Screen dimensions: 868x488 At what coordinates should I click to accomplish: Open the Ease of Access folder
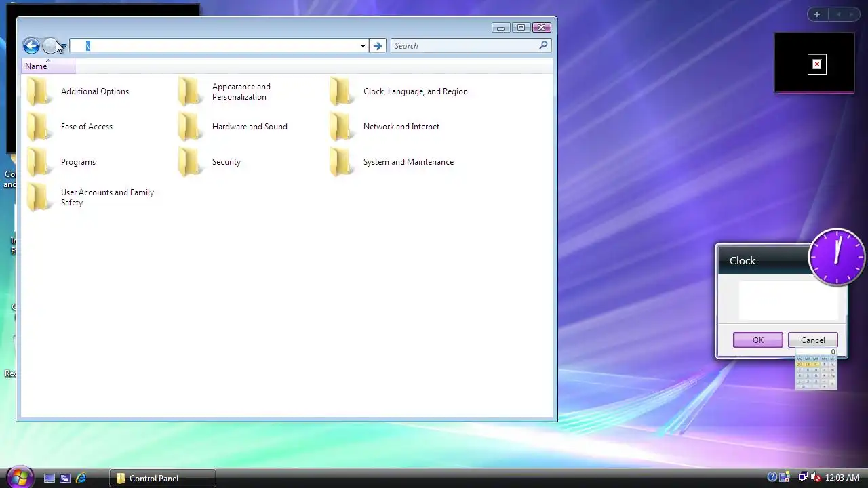70,127
